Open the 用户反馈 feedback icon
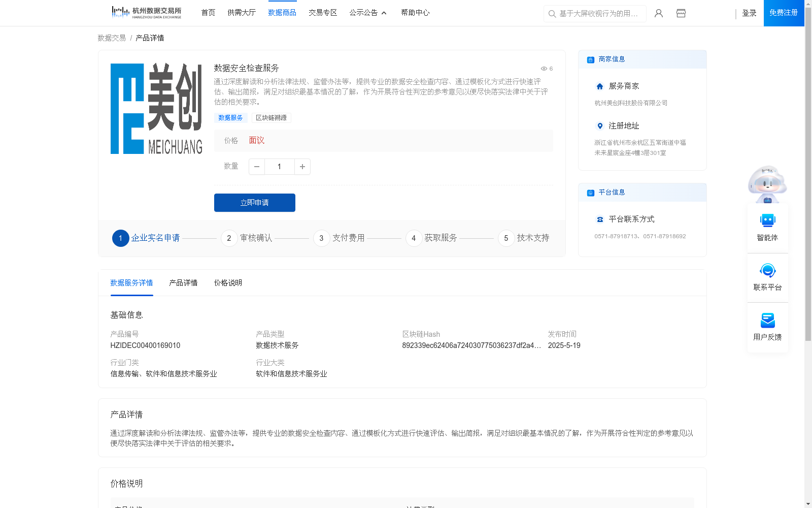This screenshot has height=508, width=812. (x=767, y=320)
